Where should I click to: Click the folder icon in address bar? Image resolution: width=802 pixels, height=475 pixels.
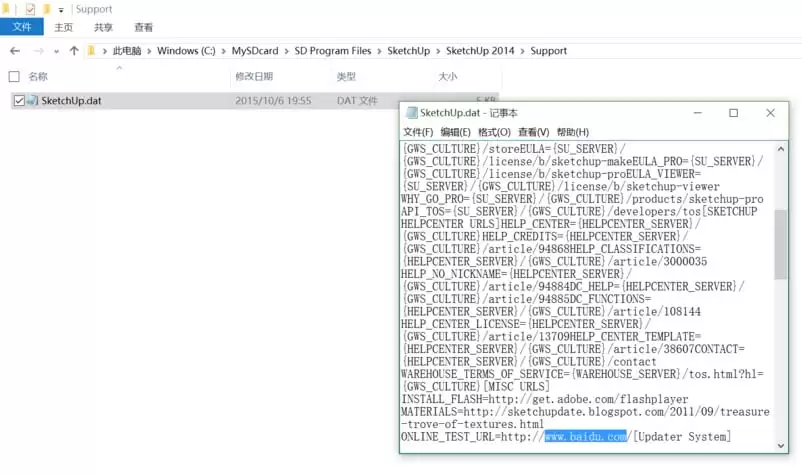(x=92, y=51)
